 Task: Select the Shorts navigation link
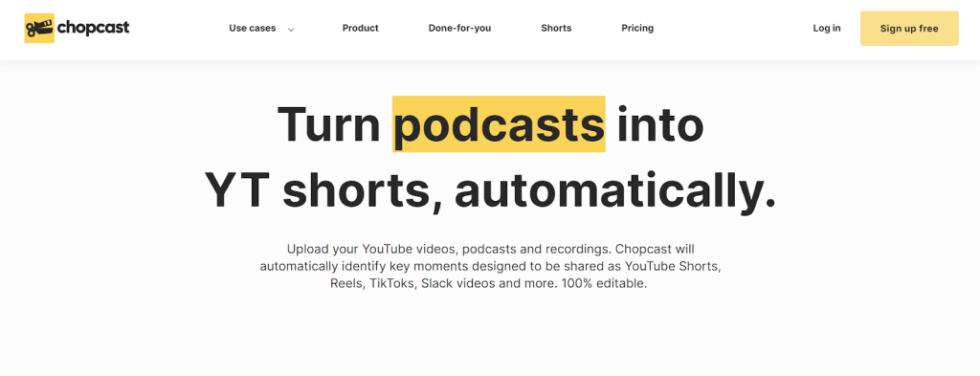tap(556, 28)
